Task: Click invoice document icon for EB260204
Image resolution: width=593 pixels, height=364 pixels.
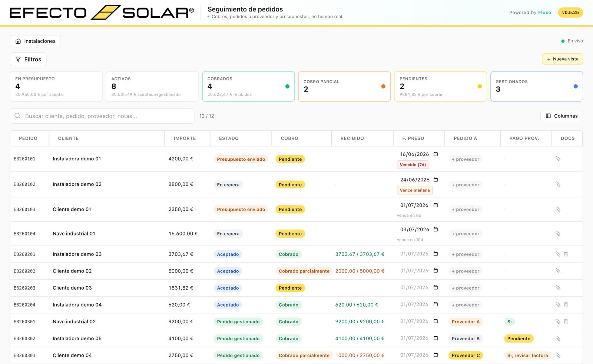Action: [x=566, y=305]
